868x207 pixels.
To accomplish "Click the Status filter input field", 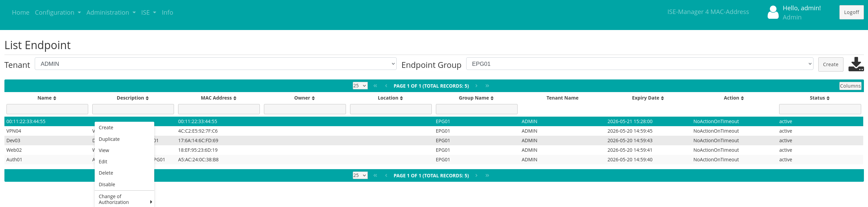I will click(x=820, y=109).
